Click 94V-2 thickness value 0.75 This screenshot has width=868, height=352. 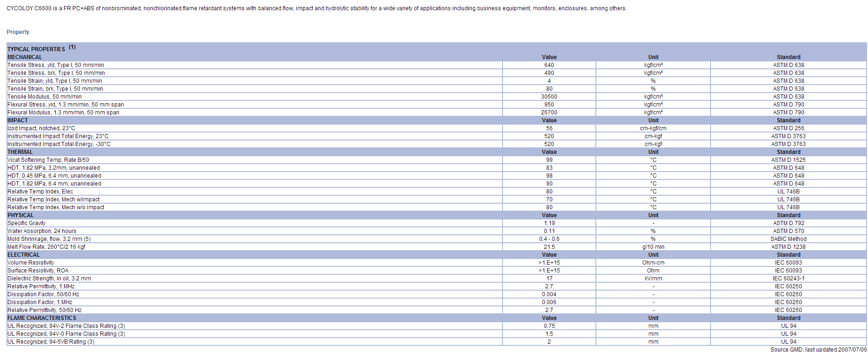point(549,326)
